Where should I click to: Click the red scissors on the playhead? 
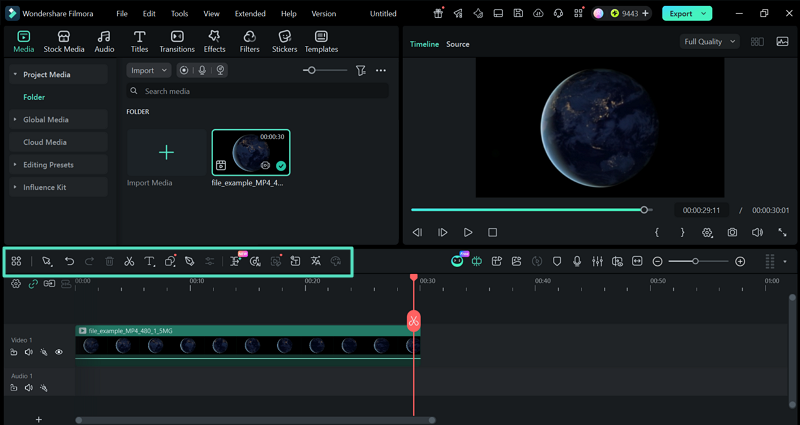(x=413, y=321)
